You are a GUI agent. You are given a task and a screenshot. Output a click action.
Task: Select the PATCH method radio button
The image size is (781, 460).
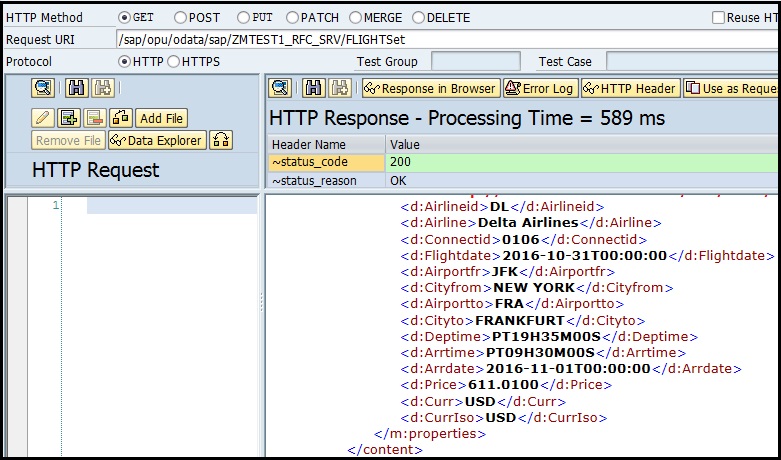click(x=293, y=18)
